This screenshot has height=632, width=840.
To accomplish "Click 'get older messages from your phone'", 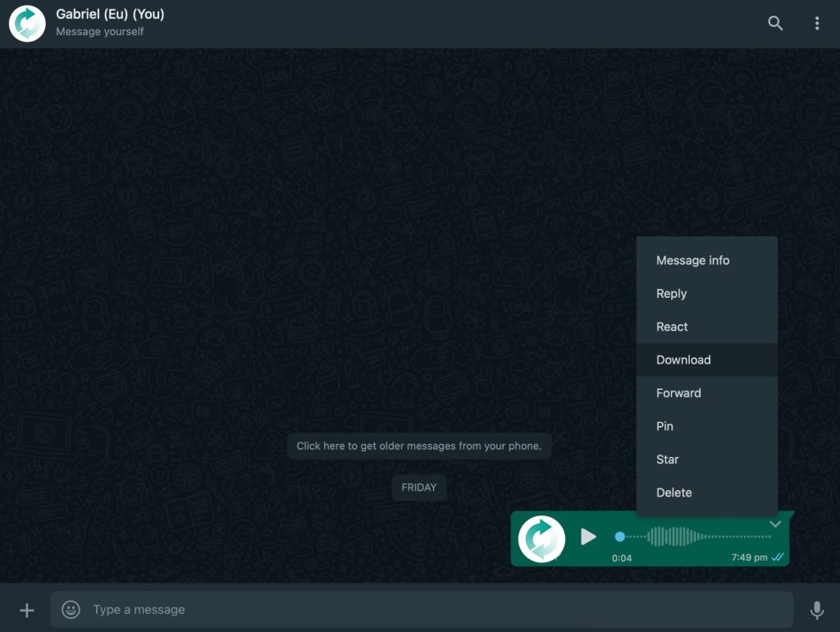I will (419, 446).
